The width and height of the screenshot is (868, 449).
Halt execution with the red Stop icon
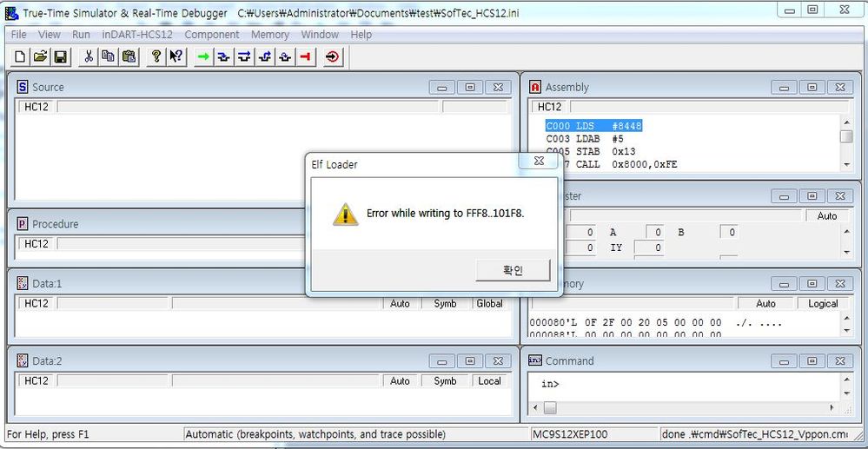[305, 56]
